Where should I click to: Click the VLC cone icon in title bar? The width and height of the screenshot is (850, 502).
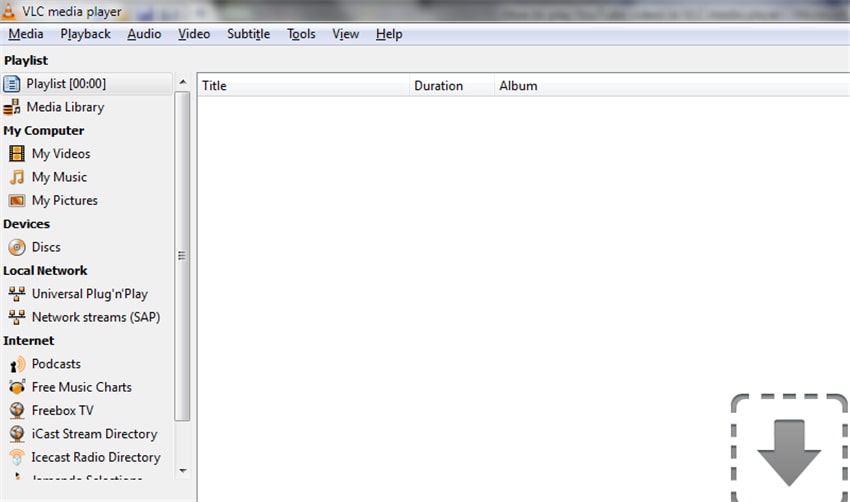click(8, 10)
